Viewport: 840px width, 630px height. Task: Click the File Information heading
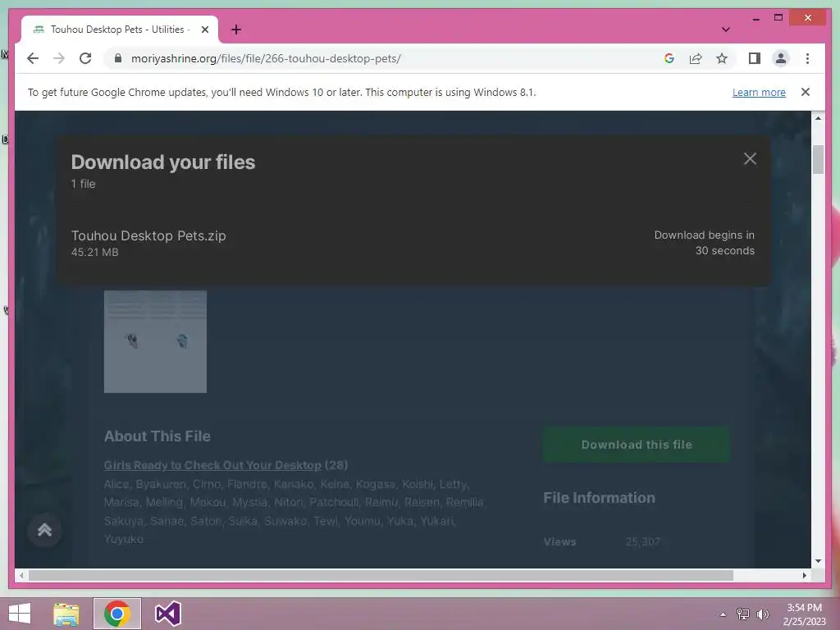[x=599, y=498]
